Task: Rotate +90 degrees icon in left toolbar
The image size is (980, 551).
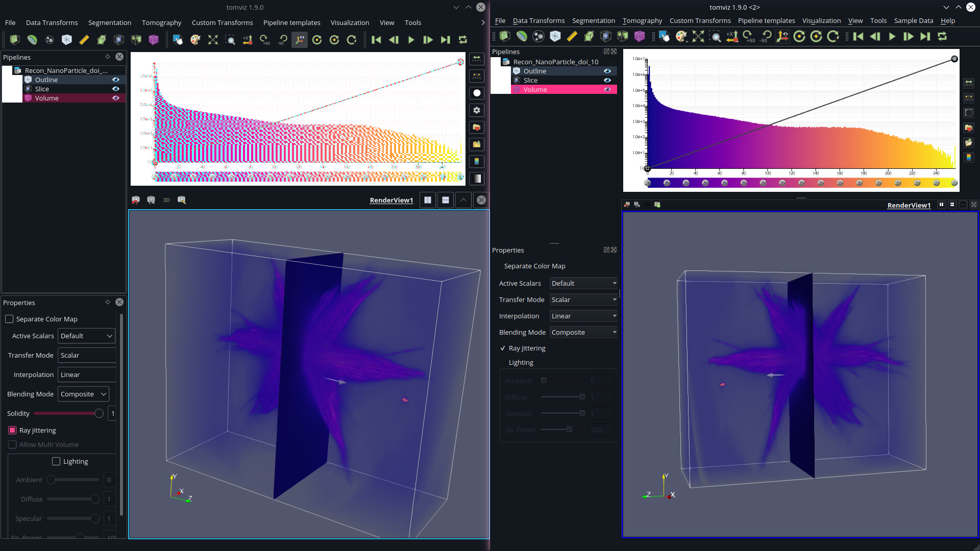Action: pyautogui.click(x=265, y=40)
